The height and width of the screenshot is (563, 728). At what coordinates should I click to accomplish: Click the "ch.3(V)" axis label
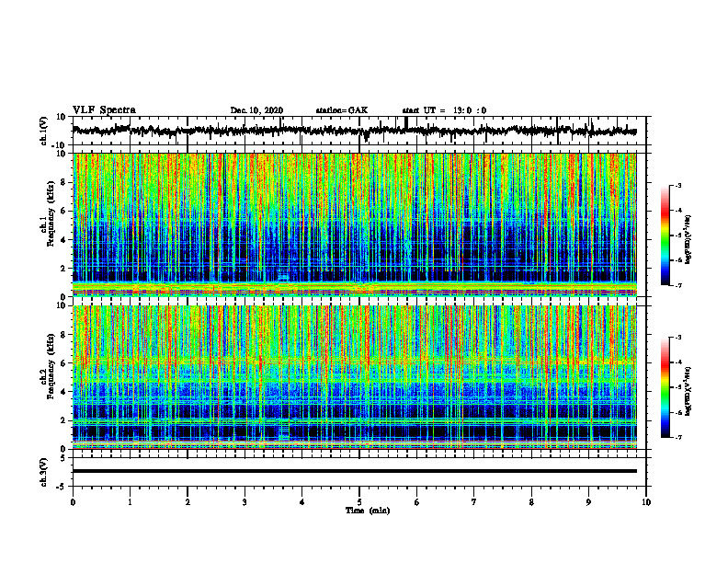point(44,472)
